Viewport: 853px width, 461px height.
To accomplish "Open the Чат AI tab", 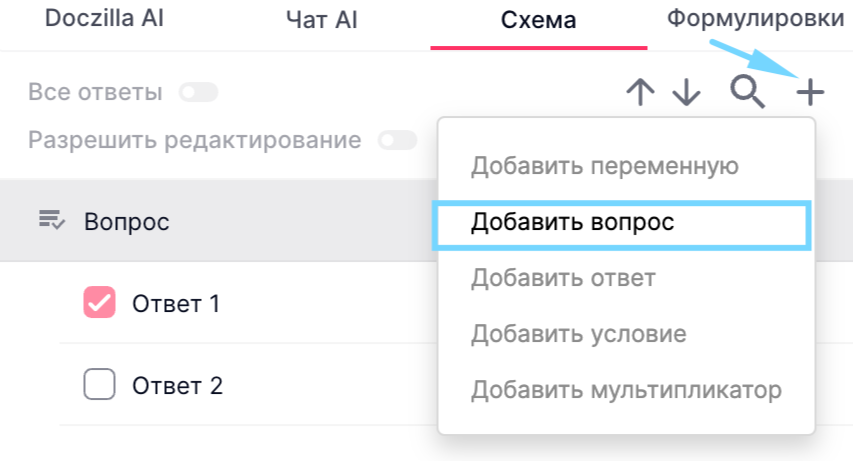I will (324, 19).
